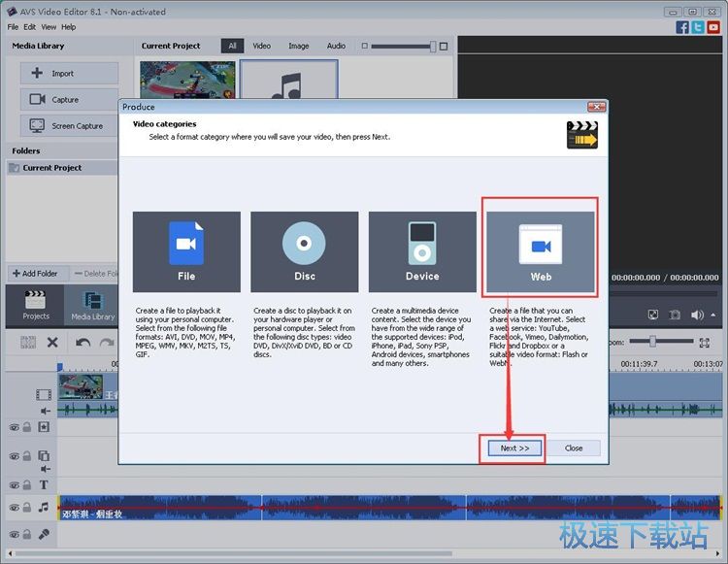Screen dimensions: 728x564
Task: Select the Disc video category
Action: [x=305, y=252]
